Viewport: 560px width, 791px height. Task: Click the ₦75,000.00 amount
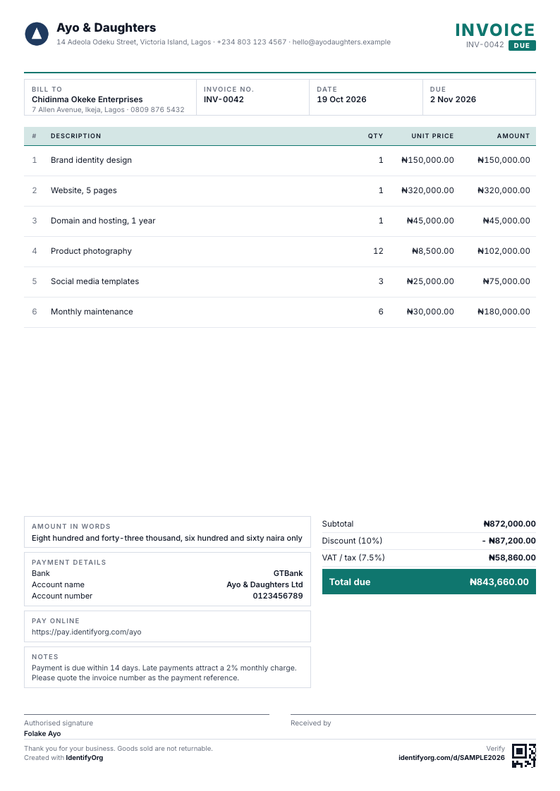[x=507, y=281]
